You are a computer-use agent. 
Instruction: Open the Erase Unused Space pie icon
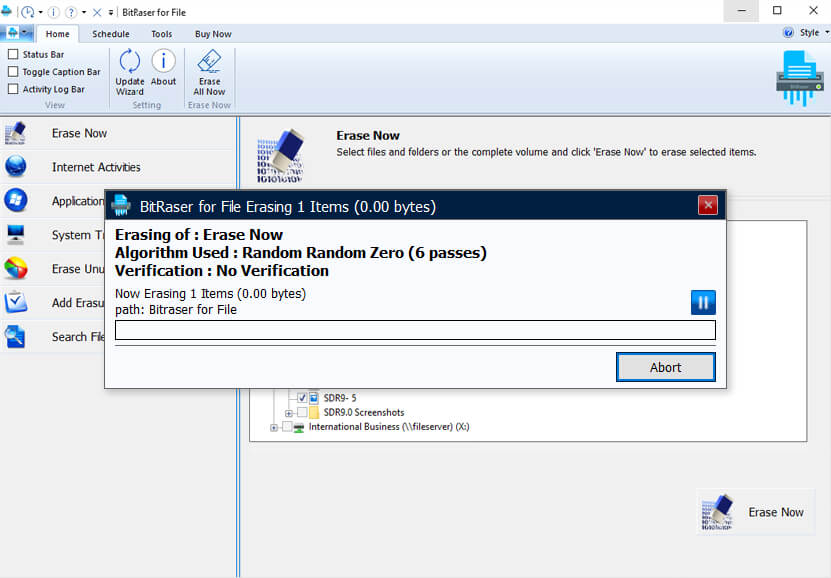(x=15, y=268)
